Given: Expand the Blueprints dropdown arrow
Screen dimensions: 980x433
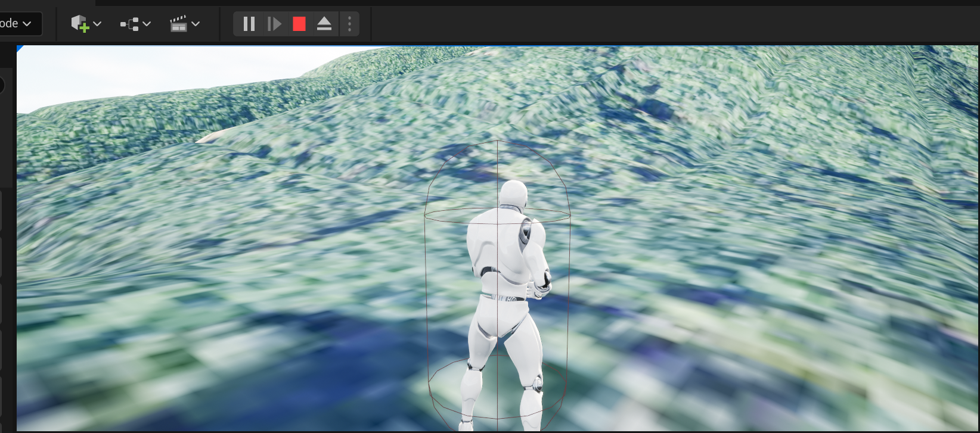Looking at the screenshot, I should [147, 24].
